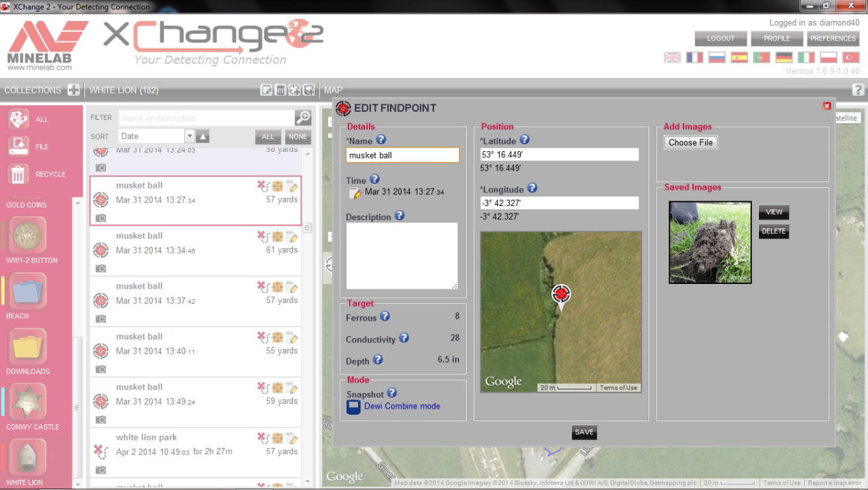Image resolution: width=868 pixels, height=490 pixels.
Task: Click Terms of Use on mini map
Action: click(x=618, y=388)
